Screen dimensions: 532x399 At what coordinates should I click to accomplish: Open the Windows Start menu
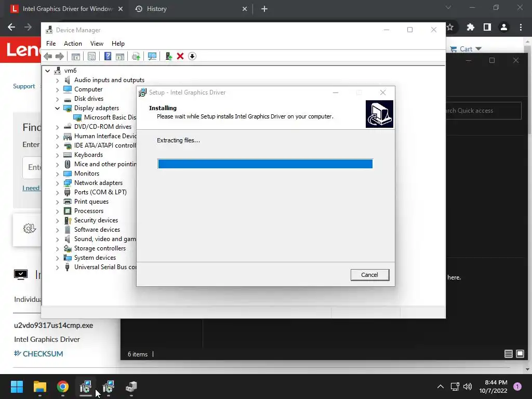17,387
